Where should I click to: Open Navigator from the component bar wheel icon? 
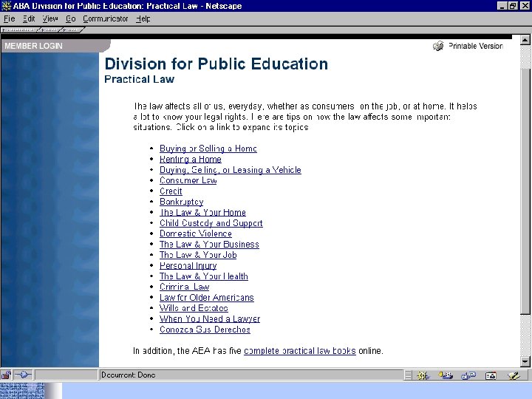point(423,375)
